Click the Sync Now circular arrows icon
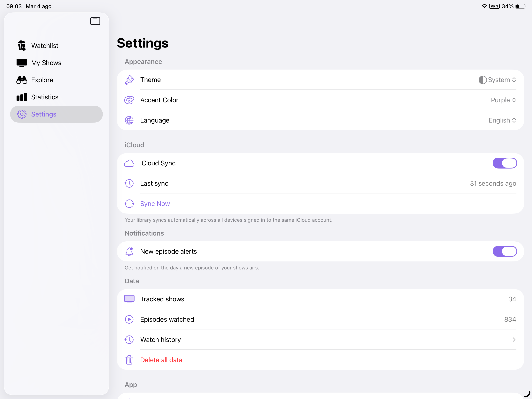Viewport: 532px width, 399px height. click(129, 204)
